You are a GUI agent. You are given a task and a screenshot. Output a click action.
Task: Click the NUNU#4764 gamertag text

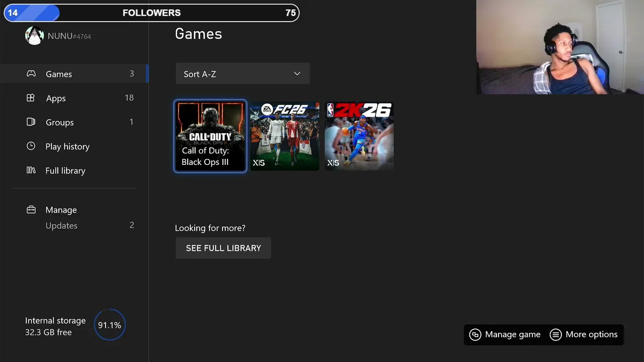click(69, 36)
